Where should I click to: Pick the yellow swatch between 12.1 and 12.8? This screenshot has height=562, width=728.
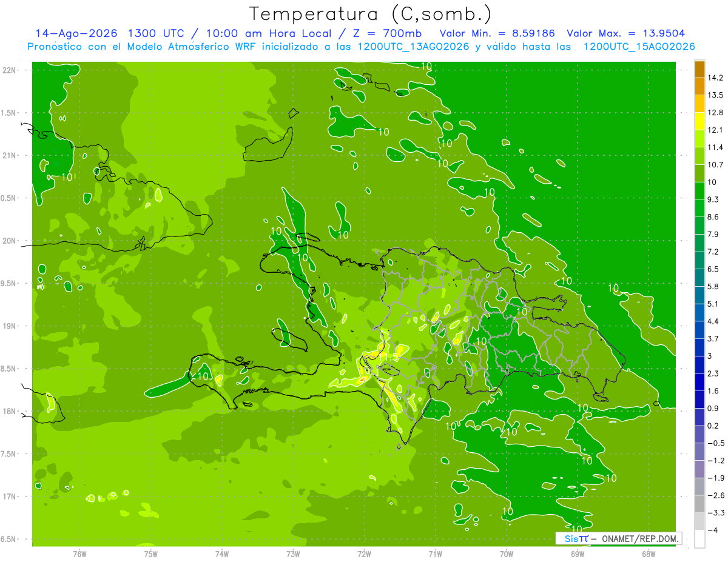pyautogui.click(x=699, y=121)
